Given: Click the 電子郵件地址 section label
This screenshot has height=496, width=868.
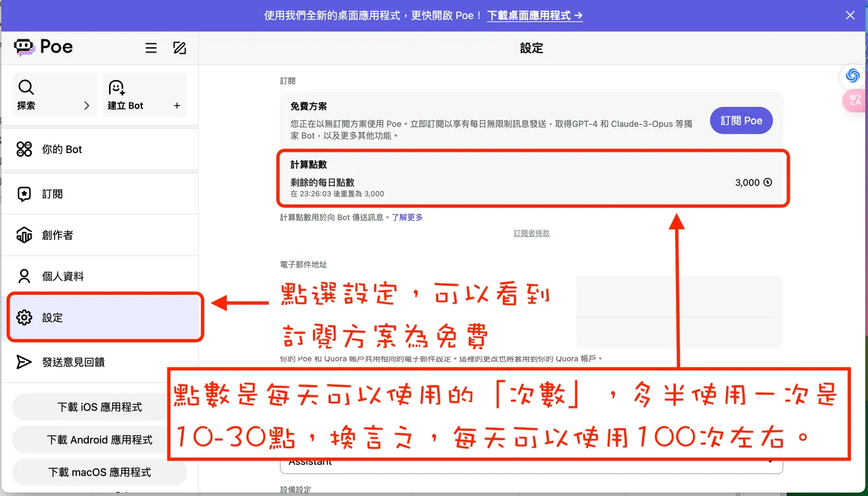Looking at the screenshot, I should coord(303,264).
